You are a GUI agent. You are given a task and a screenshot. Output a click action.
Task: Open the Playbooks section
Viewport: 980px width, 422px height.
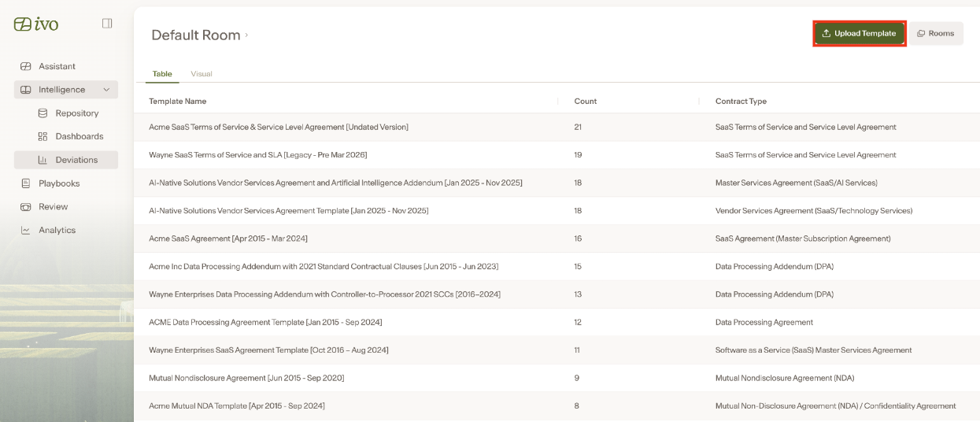pyautogui.click(x=66, y=183)
